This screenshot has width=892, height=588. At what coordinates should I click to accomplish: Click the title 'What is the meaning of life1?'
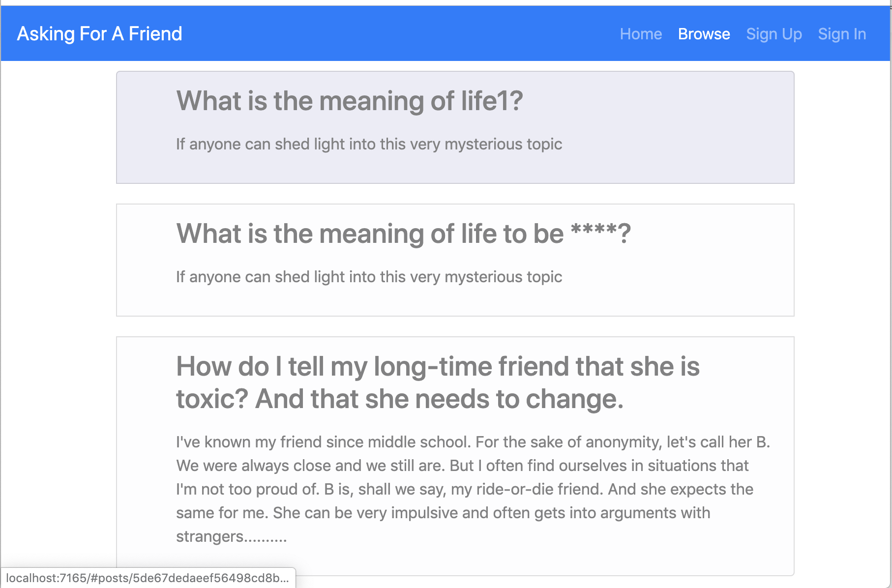[349, 101]
